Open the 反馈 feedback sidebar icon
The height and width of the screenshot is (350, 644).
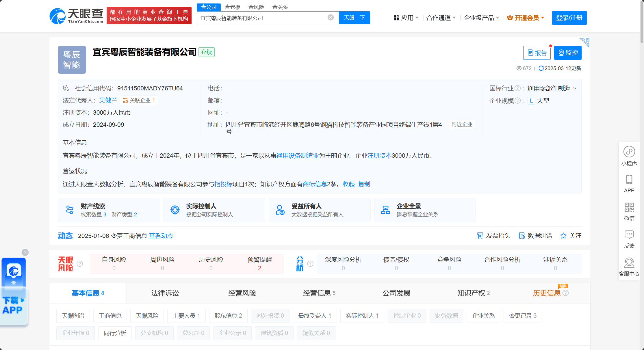(629, 239)
